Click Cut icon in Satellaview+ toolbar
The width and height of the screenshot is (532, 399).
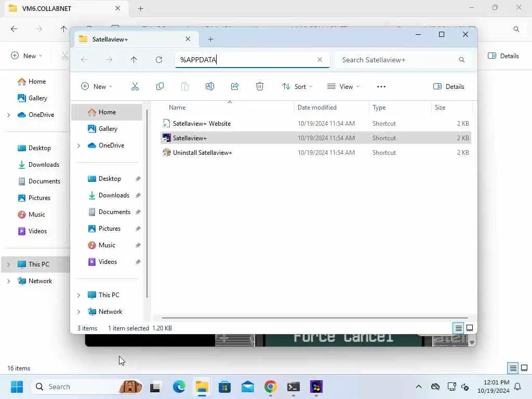coord(135,87)
